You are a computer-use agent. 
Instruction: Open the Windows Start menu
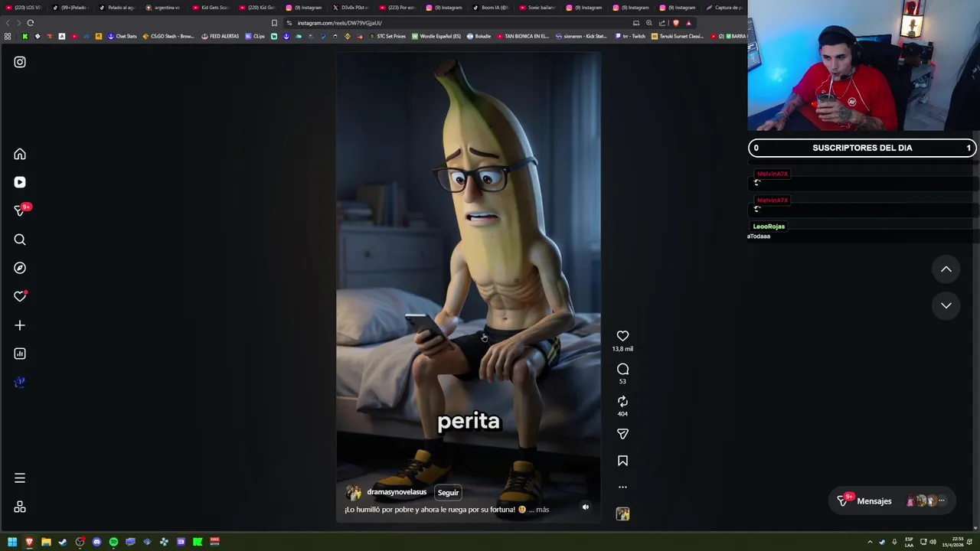tap(12, 542)
